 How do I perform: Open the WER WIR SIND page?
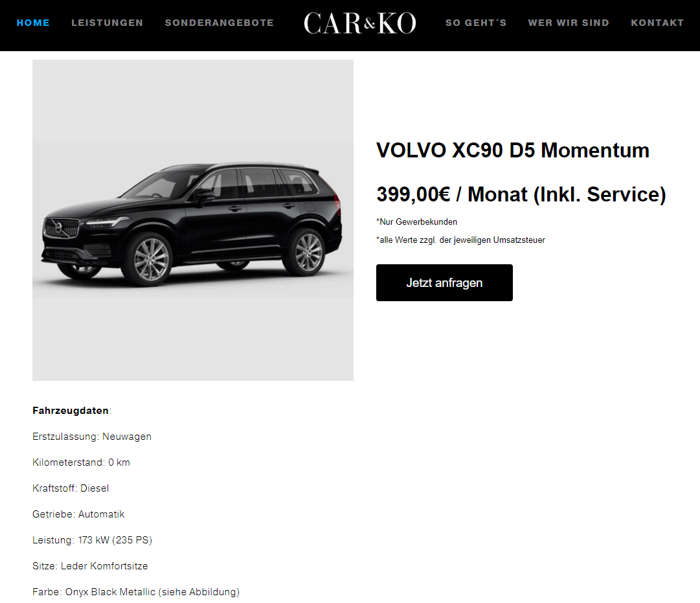569,23
